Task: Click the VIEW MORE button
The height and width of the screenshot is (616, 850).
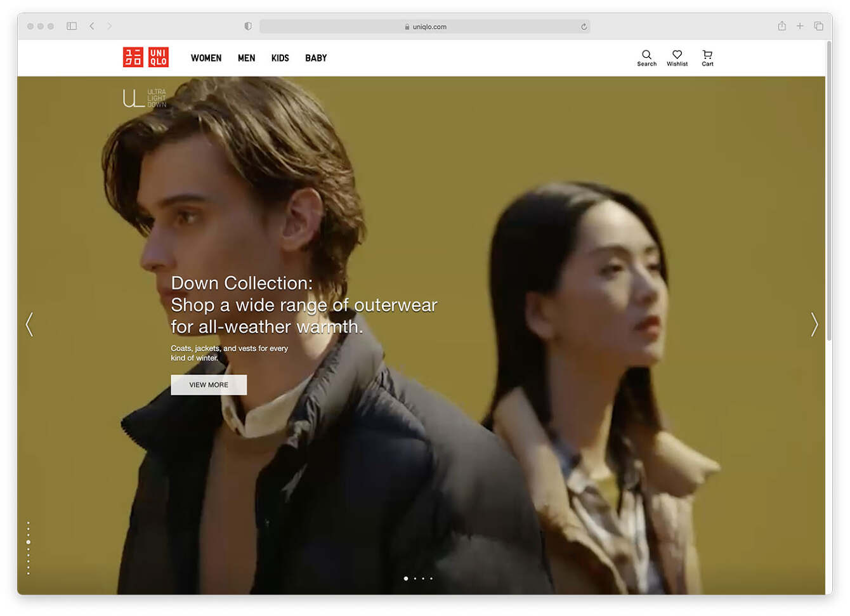Action: [x=209, y=384]
